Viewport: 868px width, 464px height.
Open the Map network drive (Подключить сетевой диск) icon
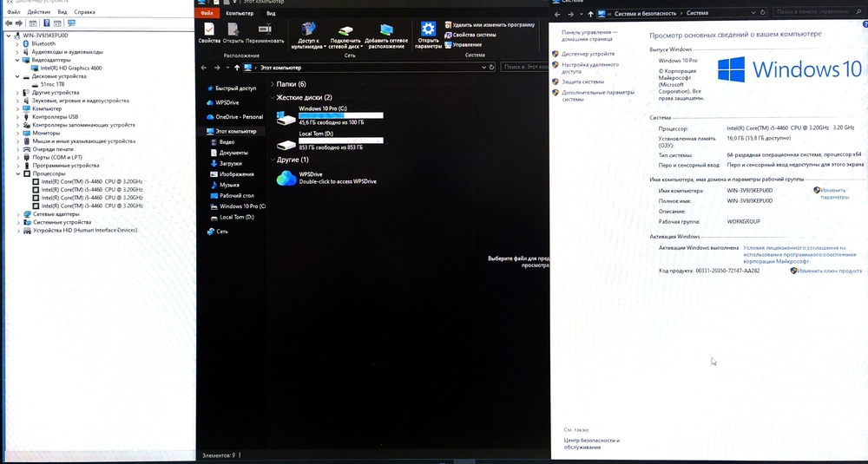345,30
